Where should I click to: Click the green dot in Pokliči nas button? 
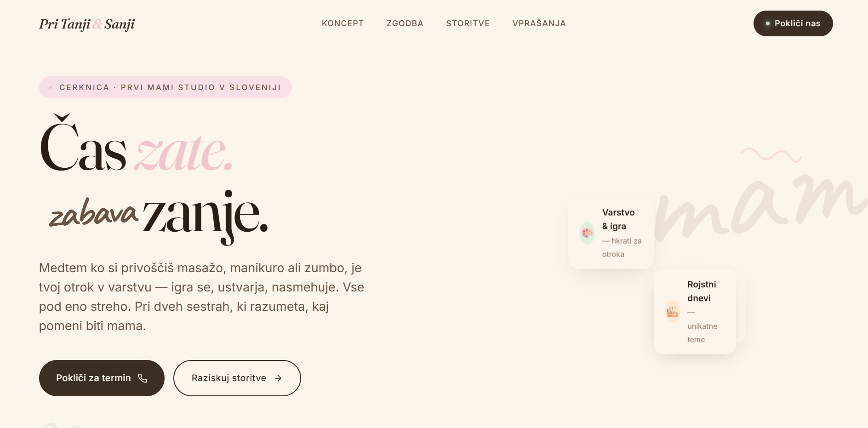768,23
